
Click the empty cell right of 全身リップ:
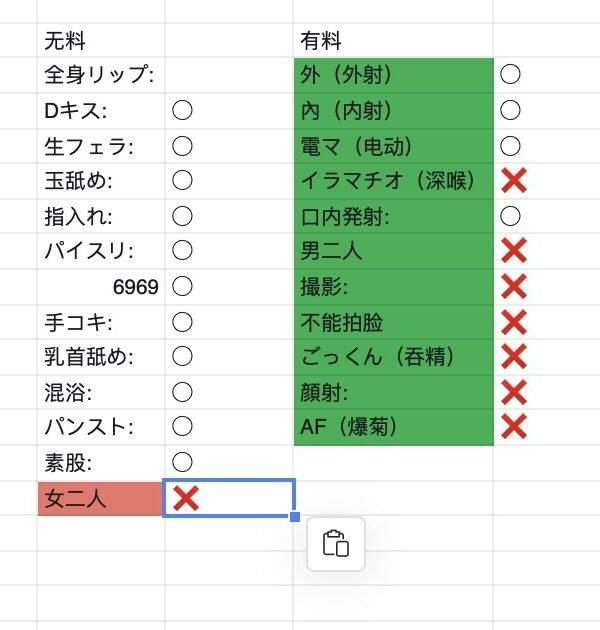click(229, 75)
